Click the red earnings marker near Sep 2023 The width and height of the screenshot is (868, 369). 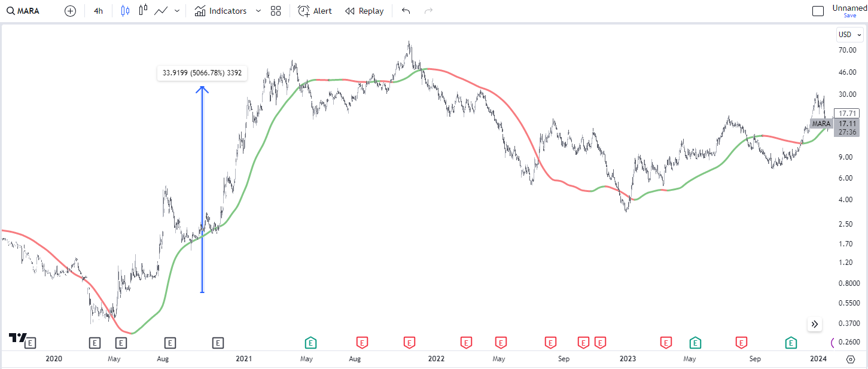point(741,343)
